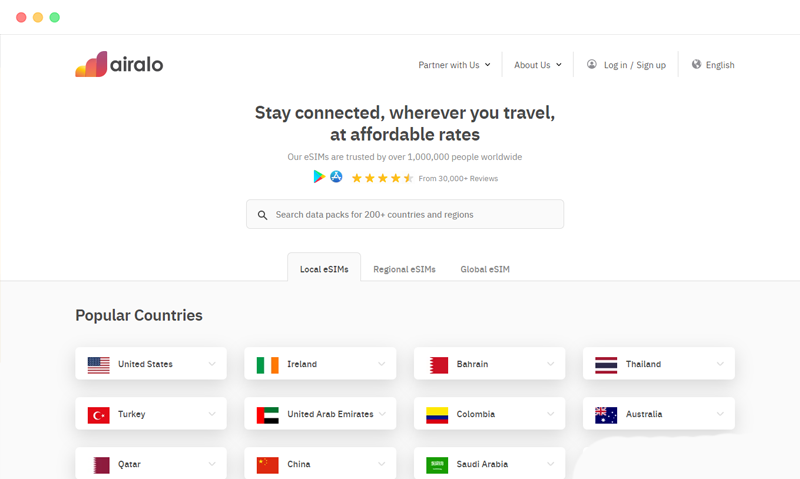Focus the data packs search field
Viewport: 800px width, 479px height.
[415, 215]
